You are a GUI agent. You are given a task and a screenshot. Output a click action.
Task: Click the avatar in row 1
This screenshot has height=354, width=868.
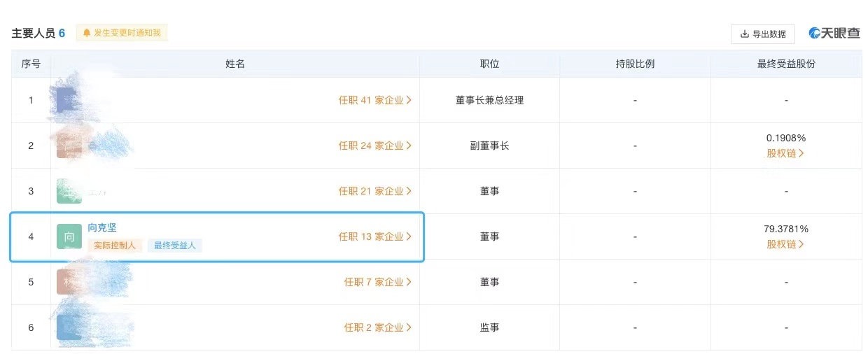point(69,100)
